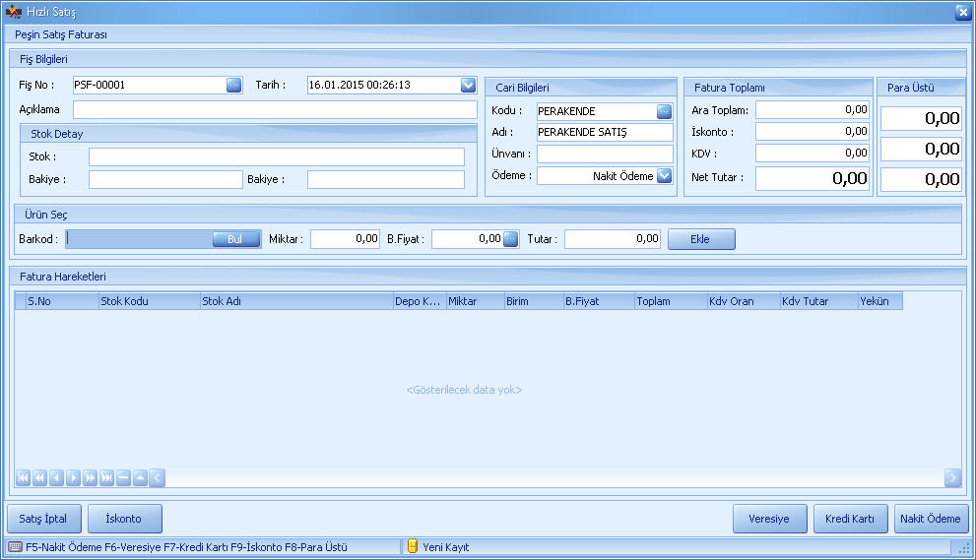Open the Ödeme payment type dropdown

pyautogui.click(x=664, y=176)
